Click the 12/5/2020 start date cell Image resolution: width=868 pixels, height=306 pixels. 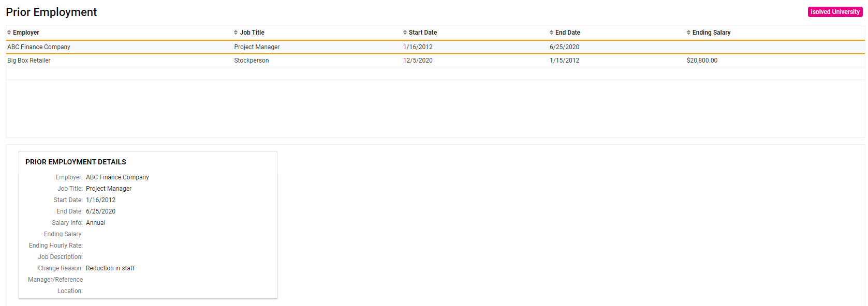click(418, 60)
